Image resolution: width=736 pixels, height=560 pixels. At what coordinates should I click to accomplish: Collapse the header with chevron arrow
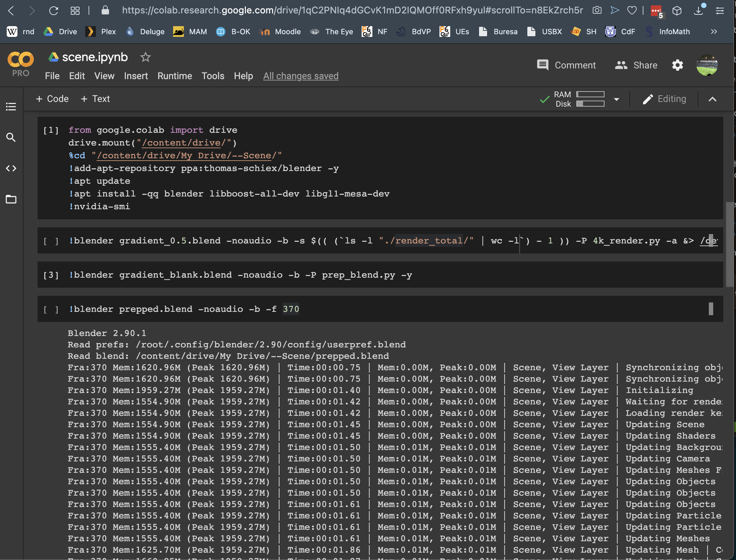pyautogui.click(x=713, y=99)
